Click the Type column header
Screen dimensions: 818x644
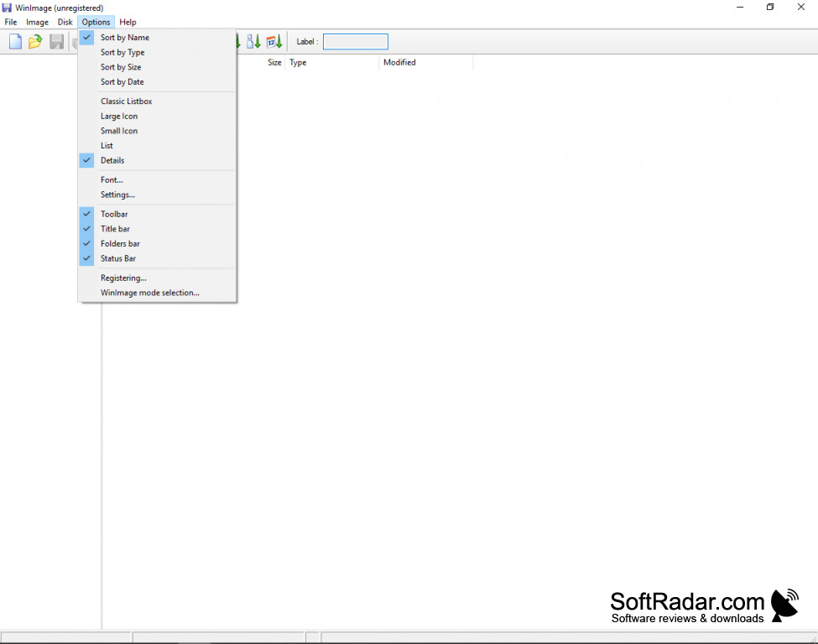331,62
